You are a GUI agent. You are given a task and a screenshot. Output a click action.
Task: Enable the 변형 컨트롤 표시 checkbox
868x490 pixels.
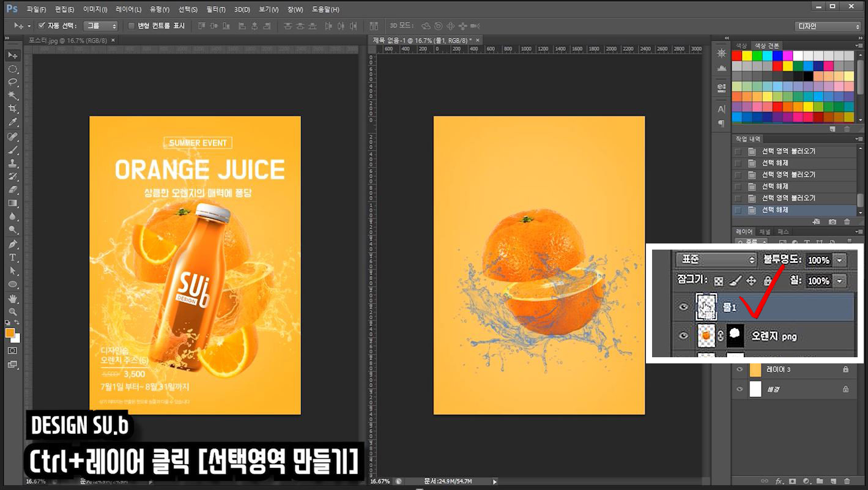point(131,26)
